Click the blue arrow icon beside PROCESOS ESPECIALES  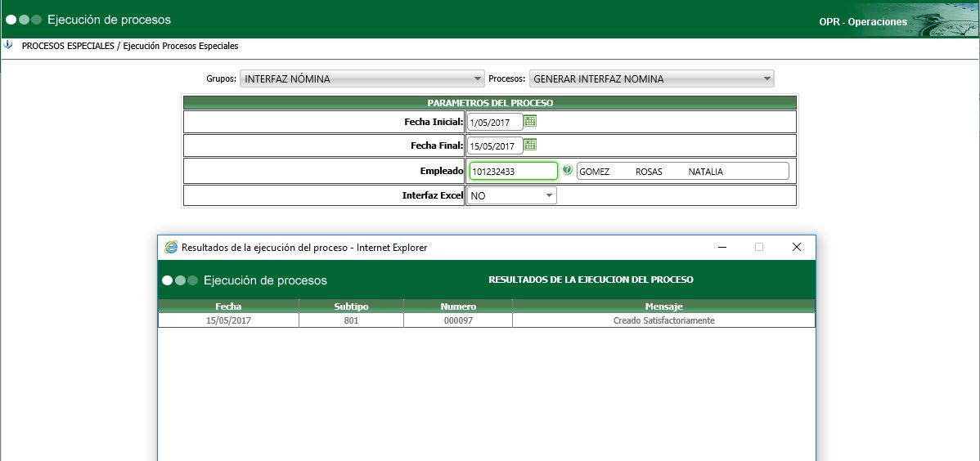click(8, 45)
